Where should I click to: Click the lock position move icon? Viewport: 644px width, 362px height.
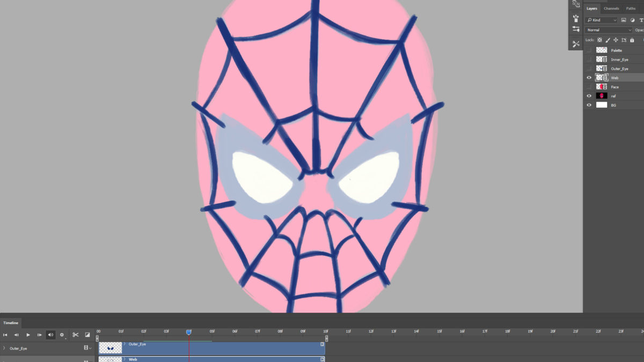pos(616,40)
